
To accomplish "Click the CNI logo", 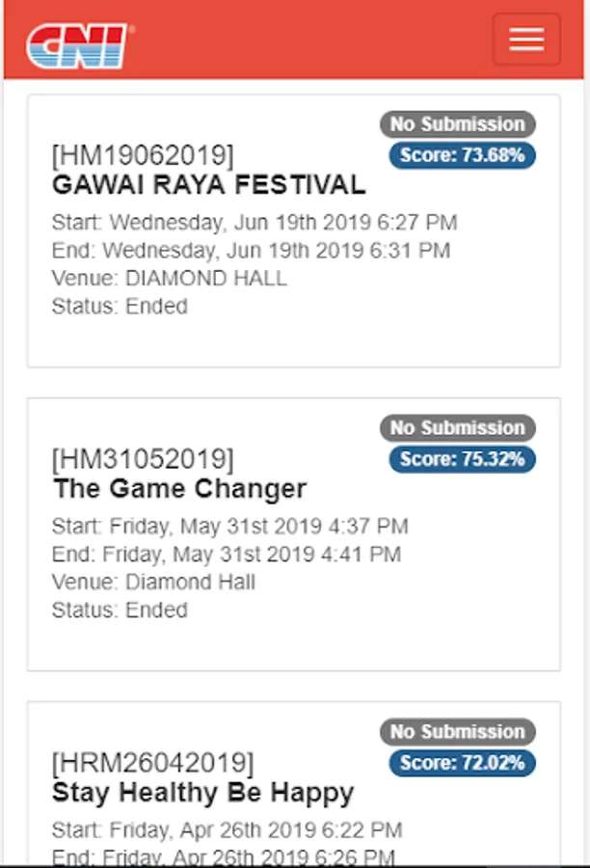I will [79, 46].
